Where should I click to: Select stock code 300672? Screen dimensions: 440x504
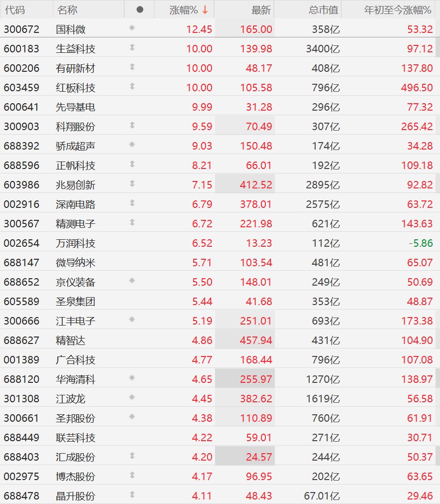coord(21,29)
